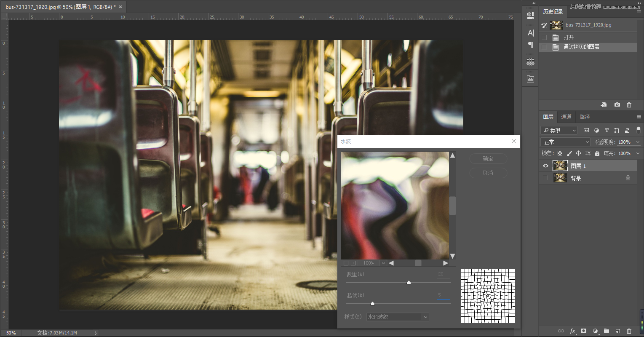Open the blend mode dropdown set to 正常
Viewport: 644px width, 337px height.
click(x=565, y=142)
